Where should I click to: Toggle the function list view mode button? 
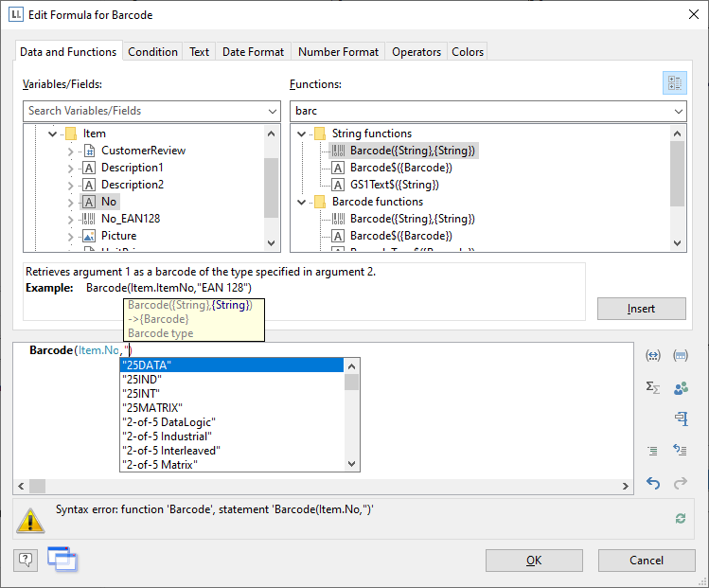click(x=674, y=83)
